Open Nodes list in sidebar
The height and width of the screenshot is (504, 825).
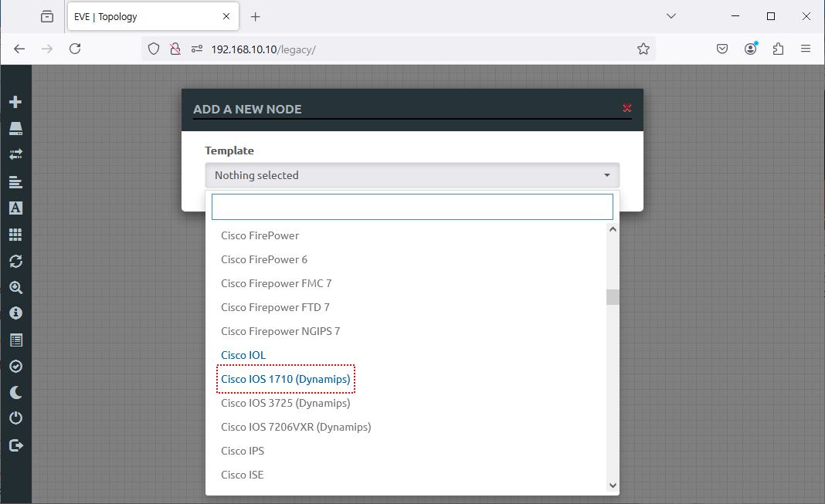[x=15, y=129]
